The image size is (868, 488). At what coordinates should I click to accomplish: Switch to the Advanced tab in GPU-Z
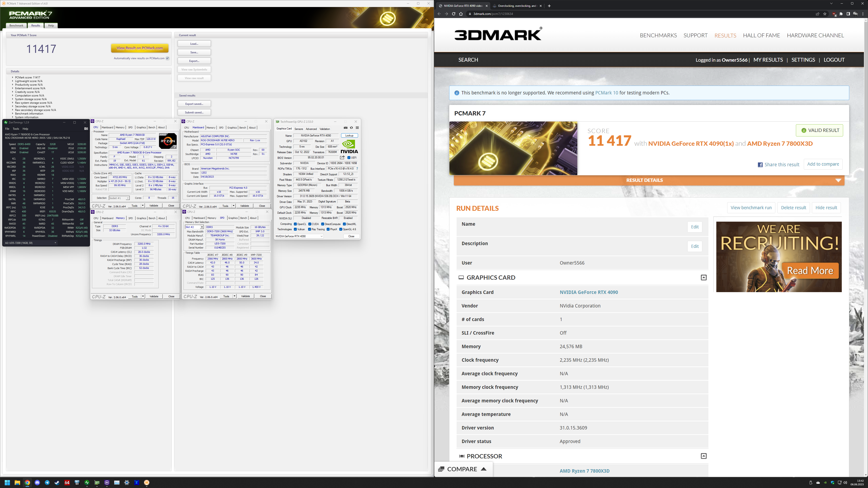[311, 129]
